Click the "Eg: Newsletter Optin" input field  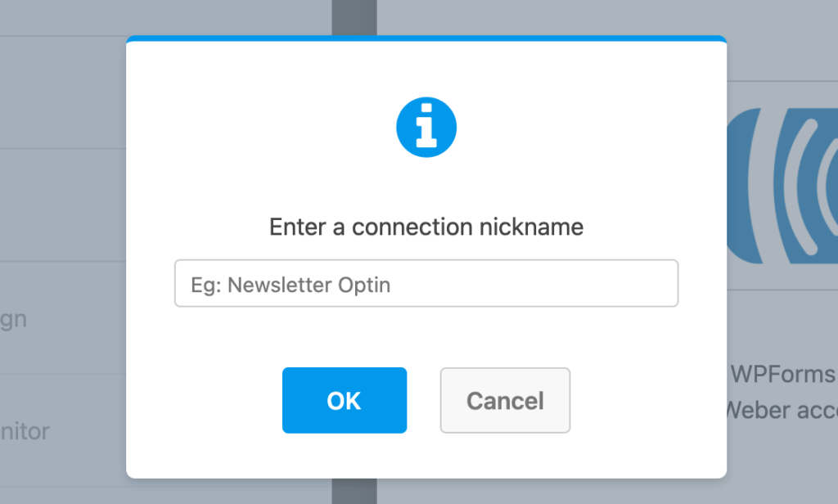[x=426, y=282]
